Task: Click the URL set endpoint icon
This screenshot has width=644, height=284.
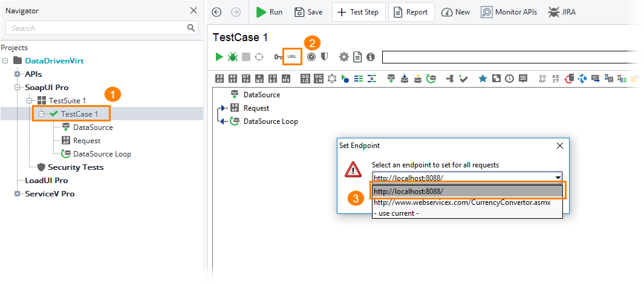Action: pos(292,57)
